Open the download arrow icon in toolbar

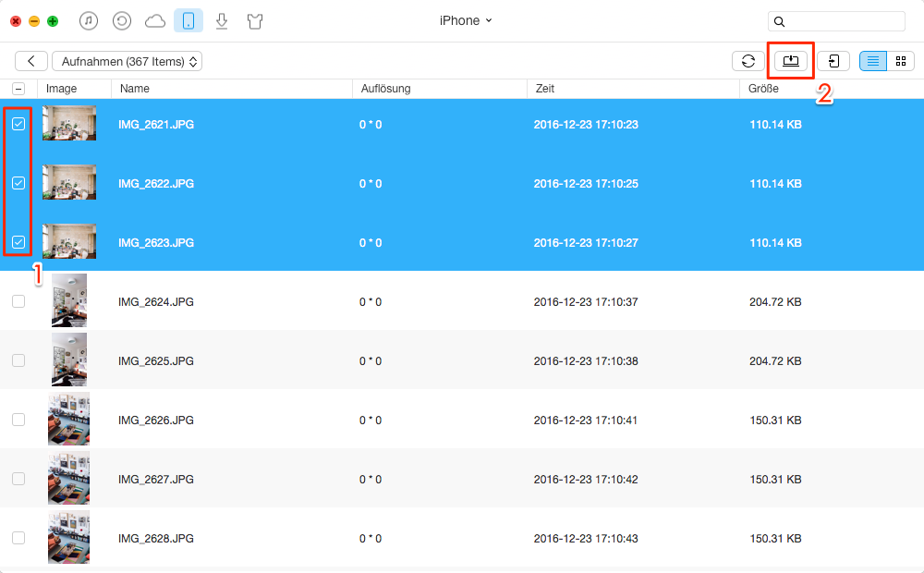point(222,22)
